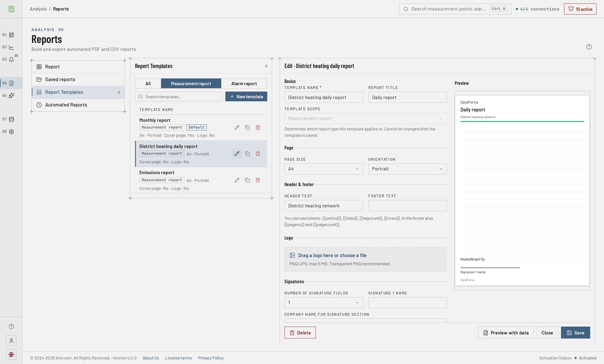Viewport: 604px width, 364px height.
Task: Edit the Emissions report template
Action: (237, 180)
